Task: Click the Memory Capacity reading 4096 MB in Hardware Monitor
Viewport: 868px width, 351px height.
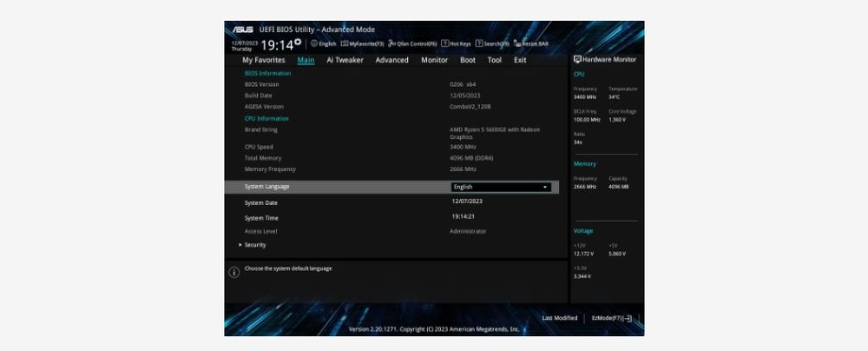Action: [x=618, y=187]
